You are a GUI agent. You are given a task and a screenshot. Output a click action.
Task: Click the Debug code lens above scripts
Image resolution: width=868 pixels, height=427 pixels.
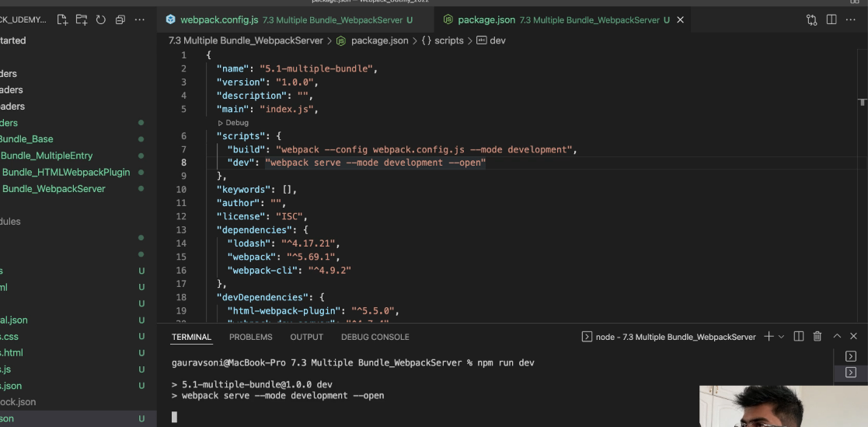(x=233, y=123)
